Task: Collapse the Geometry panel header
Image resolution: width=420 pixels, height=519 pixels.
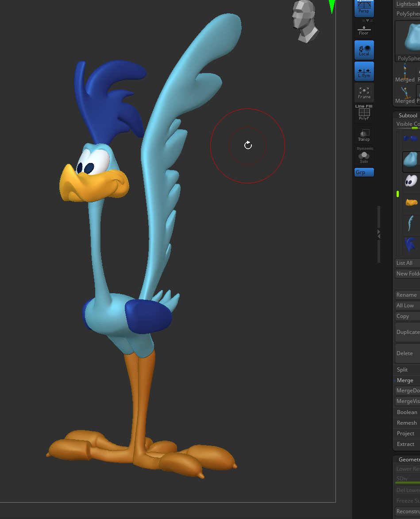Action: click(408, 459)
